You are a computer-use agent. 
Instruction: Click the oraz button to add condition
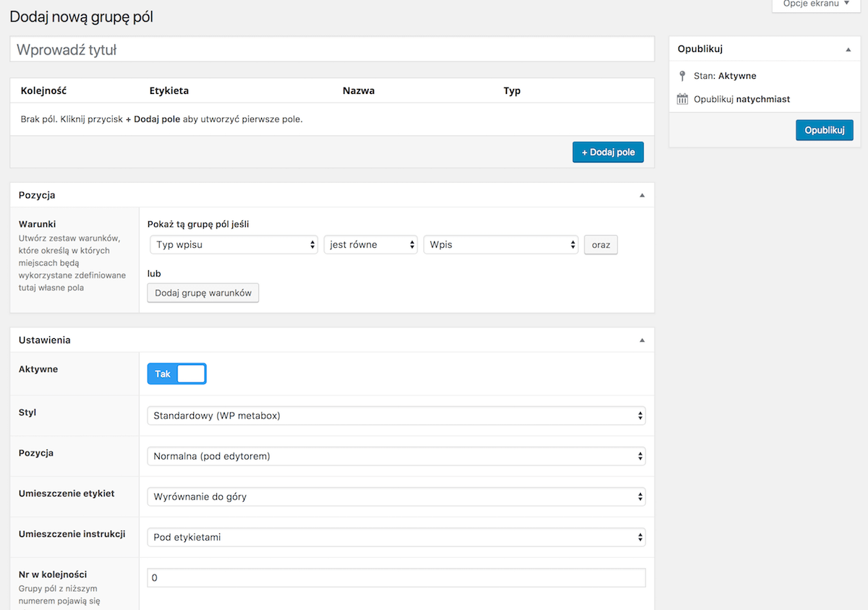tap(601, 244)
